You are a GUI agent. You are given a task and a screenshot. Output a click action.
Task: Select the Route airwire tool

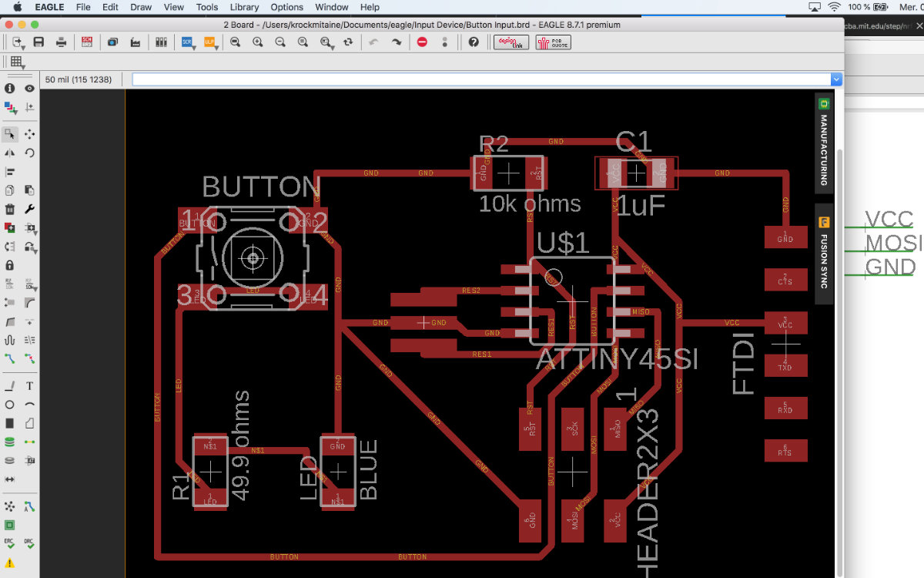coord(10,359)
